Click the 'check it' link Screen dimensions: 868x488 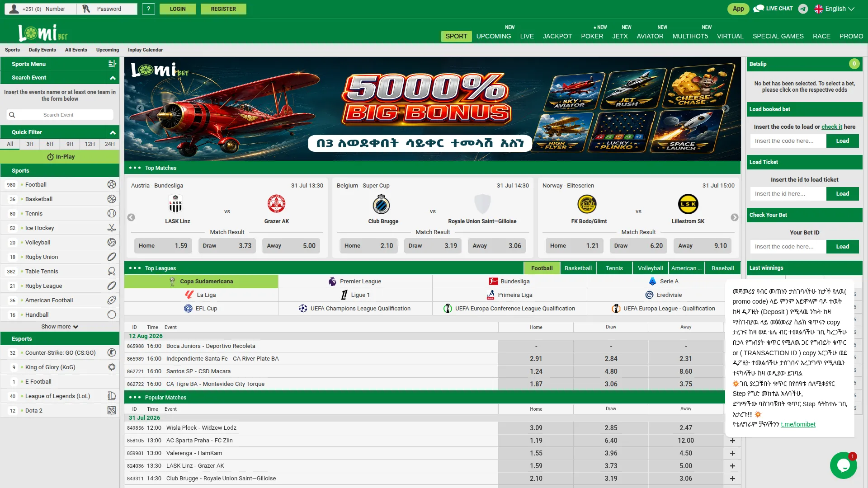tap(831, 127)
